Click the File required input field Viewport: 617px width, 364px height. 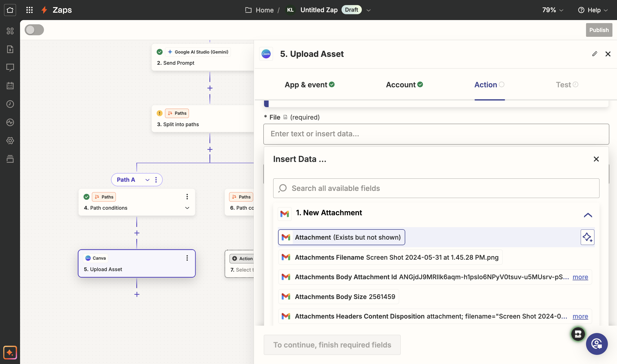pyautogui.click(x=436, y=134)
